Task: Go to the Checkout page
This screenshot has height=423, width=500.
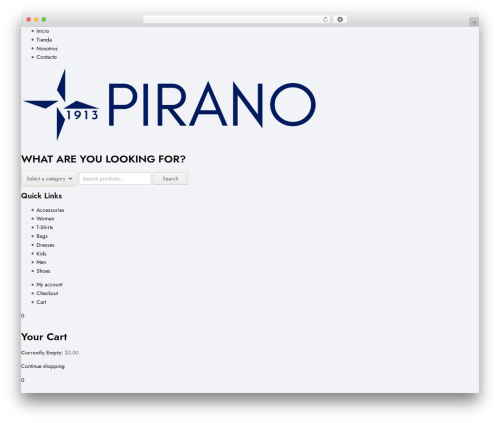Action: coord(47,294)
